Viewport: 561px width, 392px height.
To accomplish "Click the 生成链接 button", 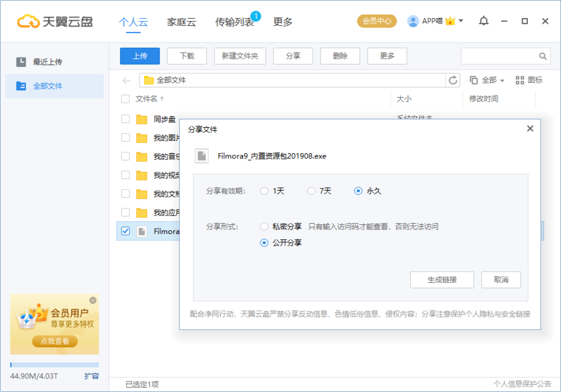I will 442,279.
